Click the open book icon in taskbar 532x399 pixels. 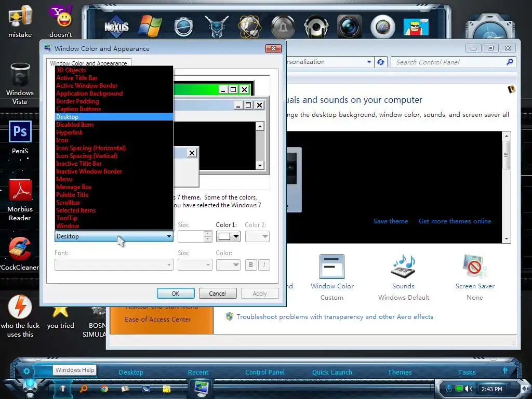coord(125,389)
